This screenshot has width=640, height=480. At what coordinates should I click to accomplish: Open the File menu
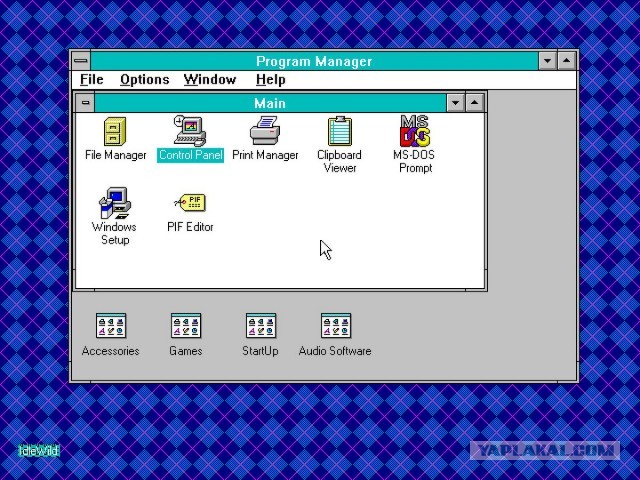point(92,80)
